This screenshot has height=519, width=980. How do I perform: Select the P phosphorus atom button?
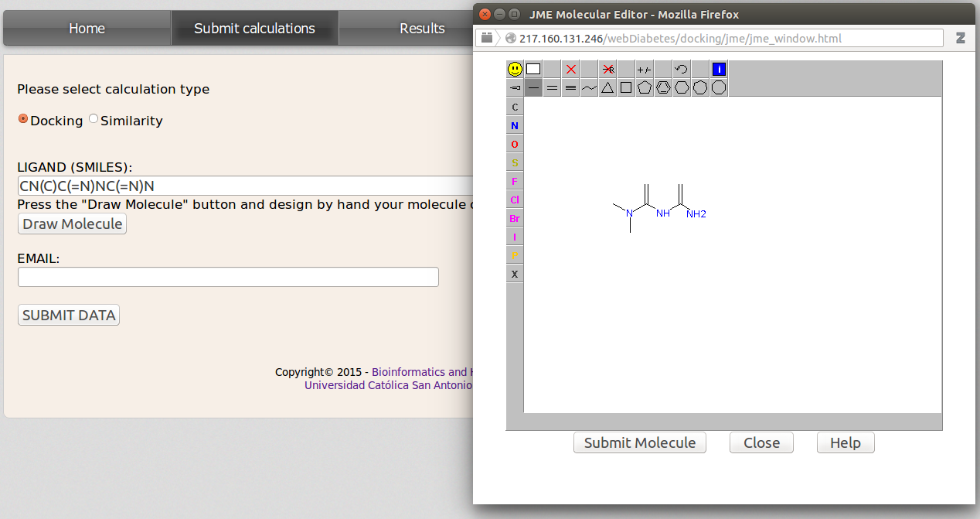pos(515,255)
